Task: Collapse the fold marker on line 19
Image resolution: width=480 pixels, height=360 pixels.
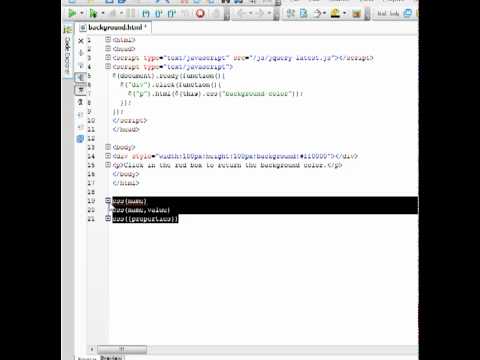Action: [x=108, y=200]
